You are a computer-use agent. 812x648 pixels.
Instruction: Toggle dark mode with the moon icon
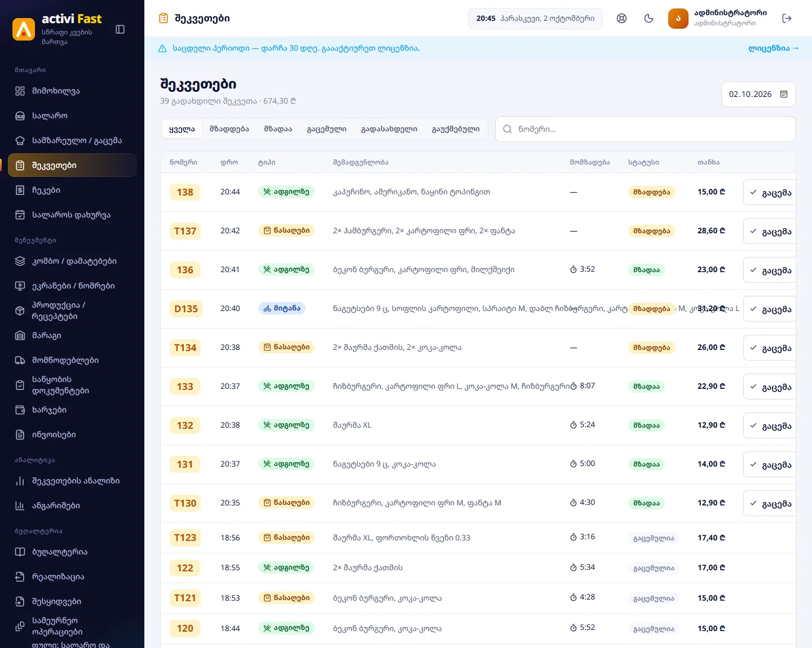(x=648, y=19)
